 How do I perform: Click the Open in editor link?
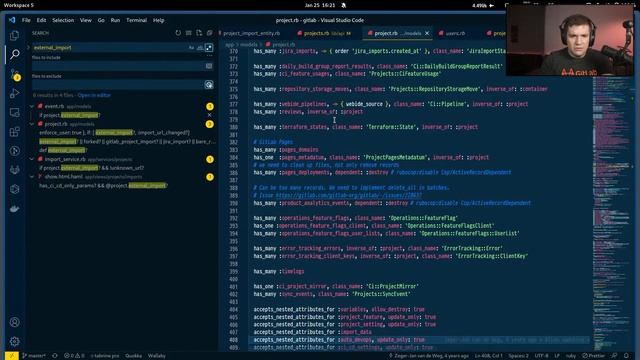pyautogui.click(x=94, y=95)
